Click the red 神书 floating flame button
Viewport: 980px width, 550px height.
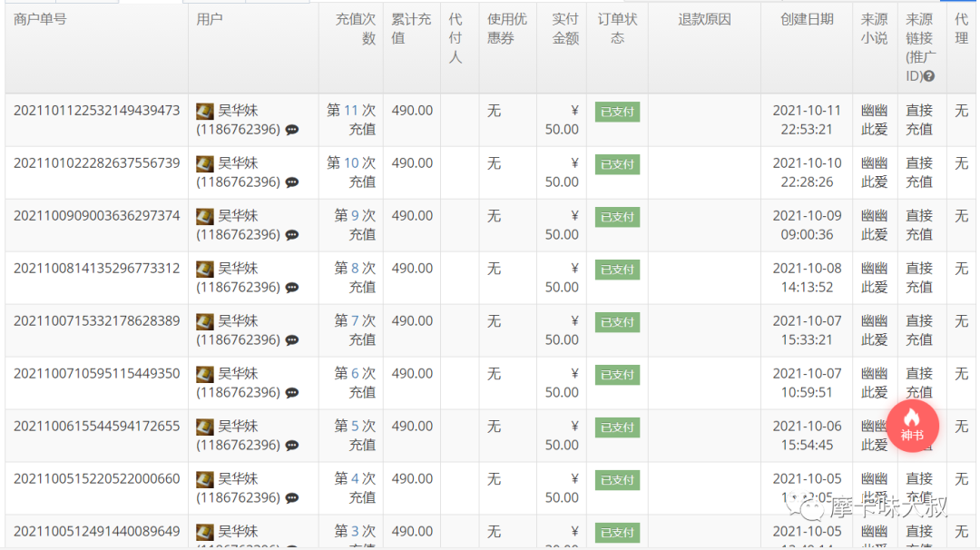click(x=913, y=426)
